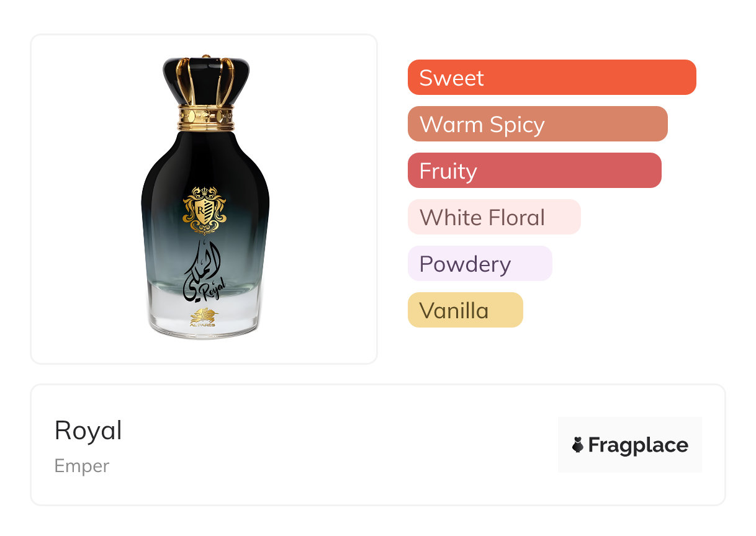
Task: Open the Royal perfume title
Action: [88, 430]
